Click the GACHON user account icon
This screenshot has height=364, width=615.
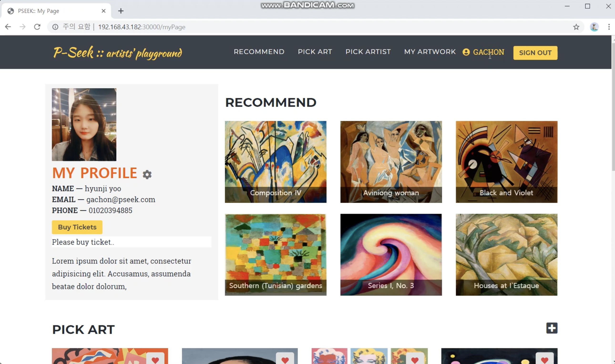[466, 52]
